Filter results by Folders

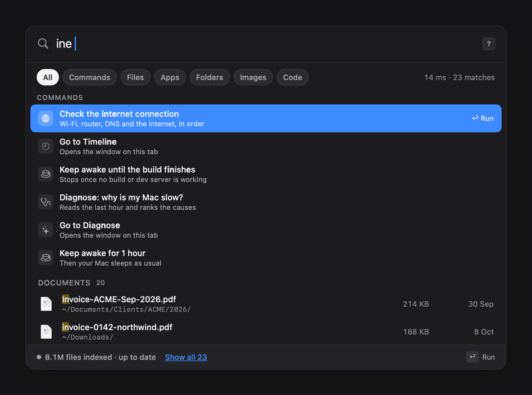[210, 77]
